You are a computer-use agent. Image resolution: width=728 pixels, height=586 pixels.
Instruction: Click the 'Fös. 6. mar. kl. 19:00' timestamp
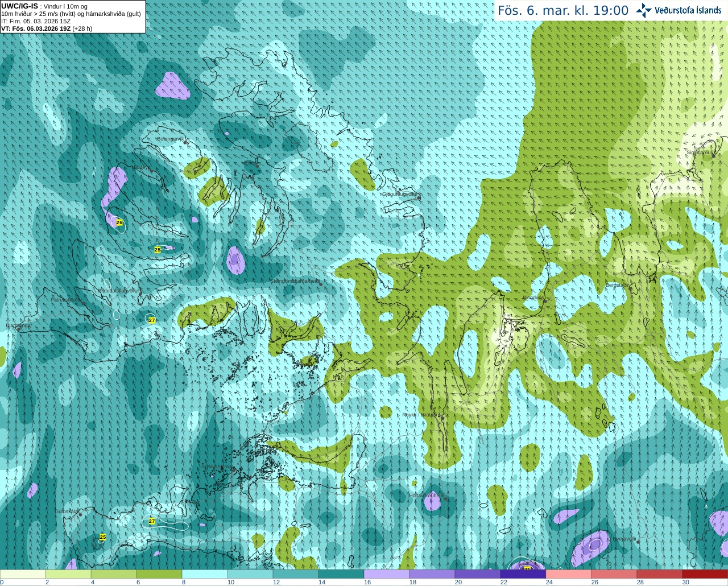click(x=563, y=10)
